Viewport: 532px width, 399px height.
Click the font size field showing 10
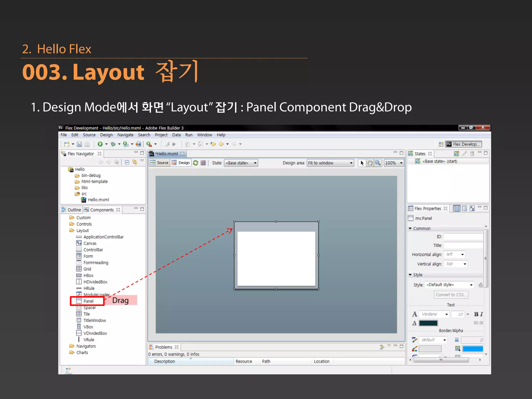458,314
